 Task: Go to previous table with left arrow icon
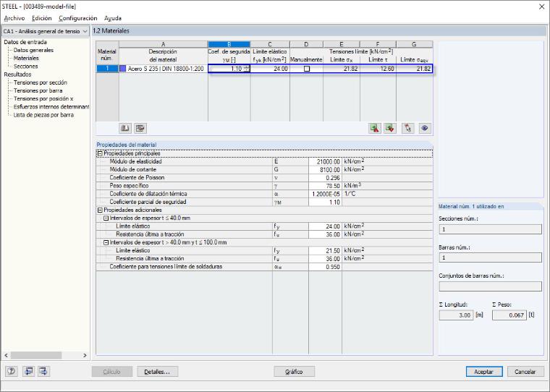click(x=28, y=371)
